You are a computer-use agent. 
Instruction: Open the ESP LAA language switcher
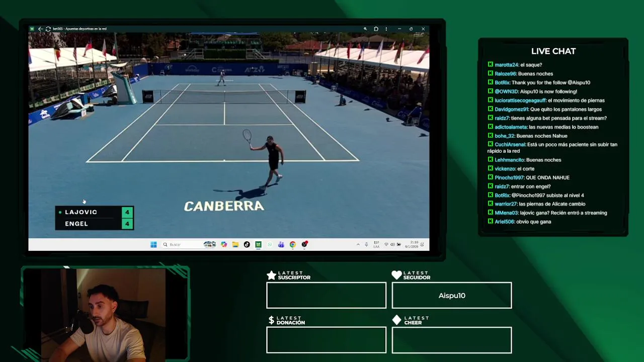coord(376,244)
